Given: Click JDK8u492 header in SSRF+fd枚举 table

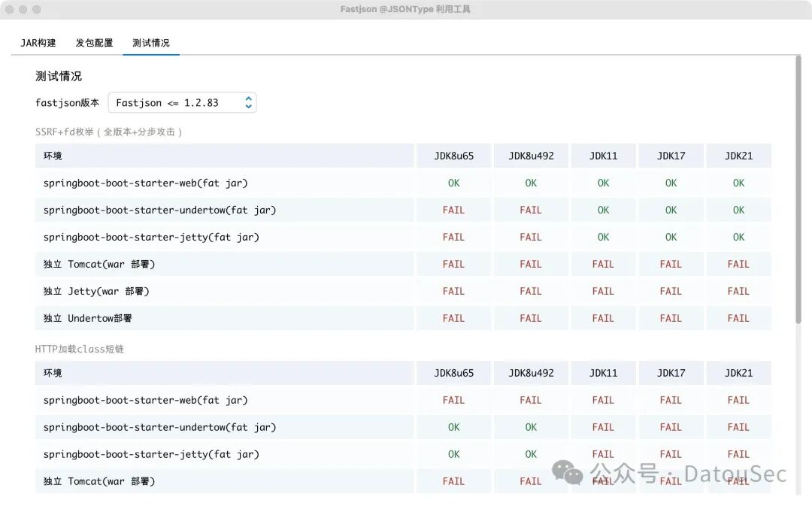Looking at the screenshot, I should [531, 156].
